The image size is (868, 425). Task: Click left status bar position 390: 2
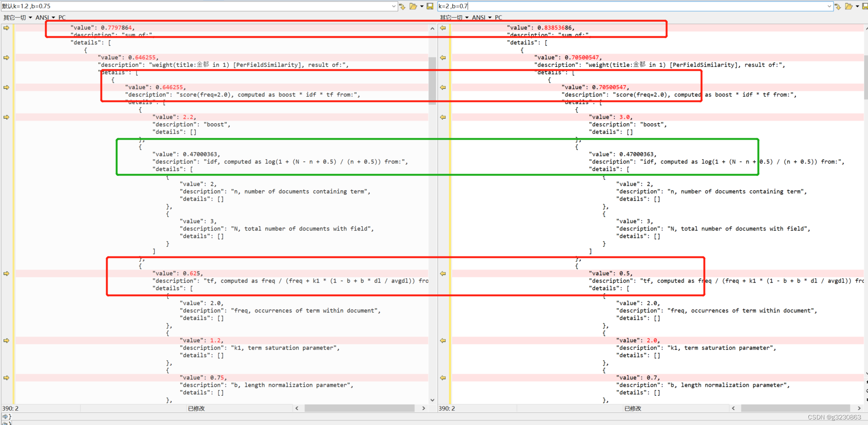10,408
